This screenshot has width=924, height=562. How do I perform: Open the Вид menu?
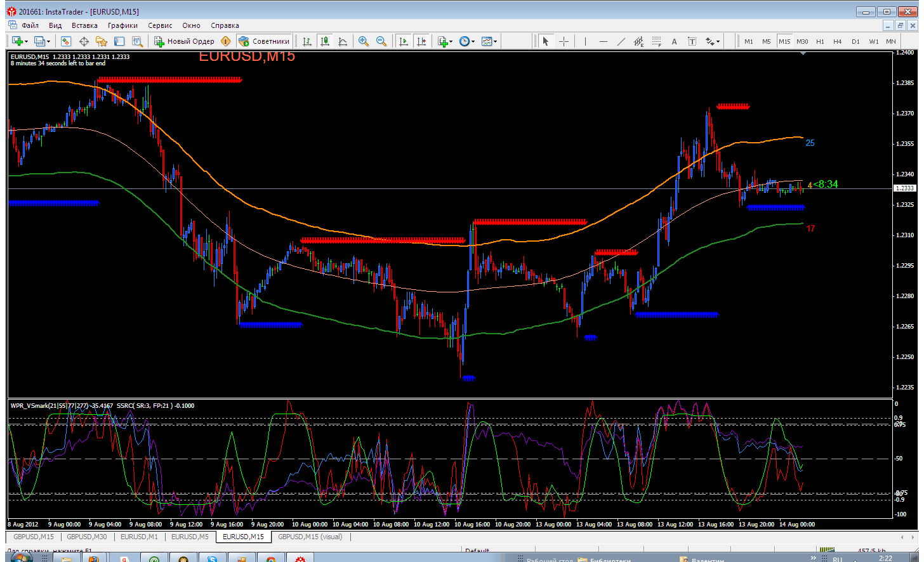coord(55,25)
